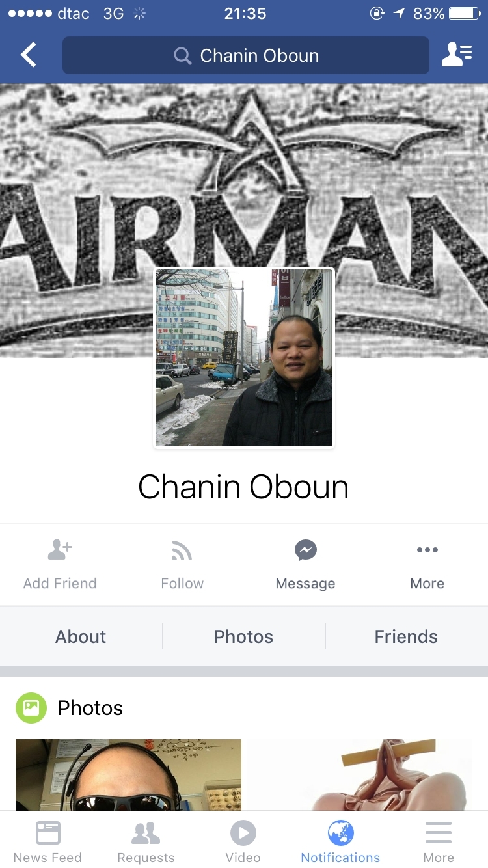
Task: Open the three-dot More options
Action: point(427,550)
